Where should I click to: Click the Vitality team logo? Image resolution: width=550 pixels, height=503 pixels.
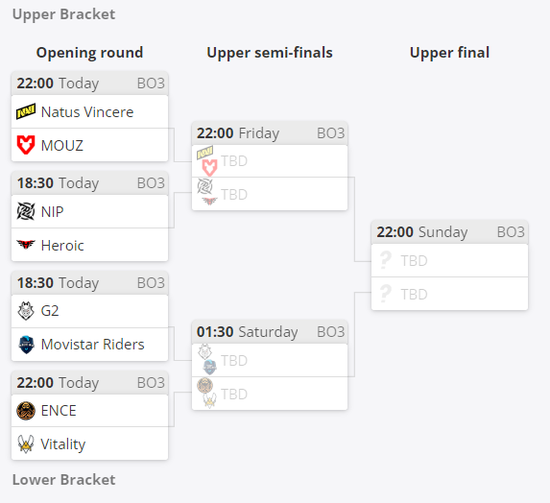(x=26, y=444)
